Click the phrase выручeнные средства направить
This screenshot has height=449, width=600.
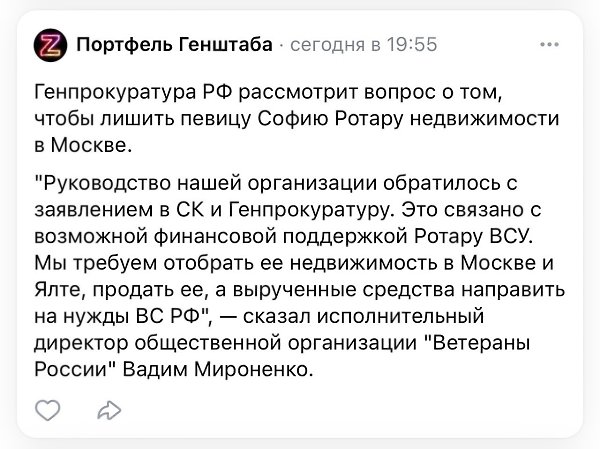pyautogui.click(x=399, y=290)
